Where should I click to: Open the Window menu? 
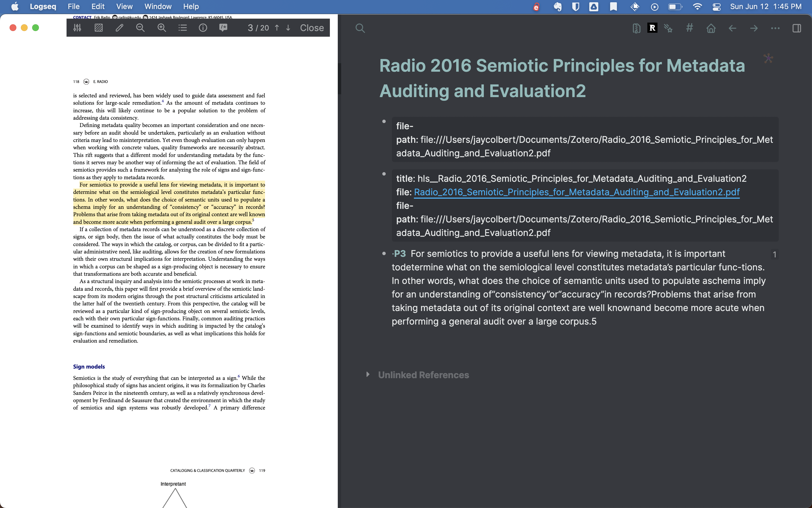coord(158,6)
